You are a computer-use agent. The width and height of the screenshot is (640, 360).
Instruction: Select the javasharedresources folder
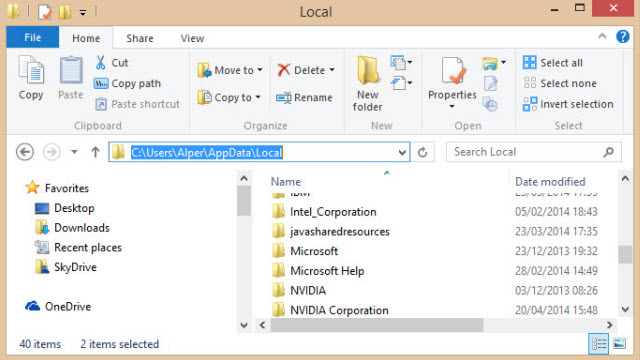point(331,231)
